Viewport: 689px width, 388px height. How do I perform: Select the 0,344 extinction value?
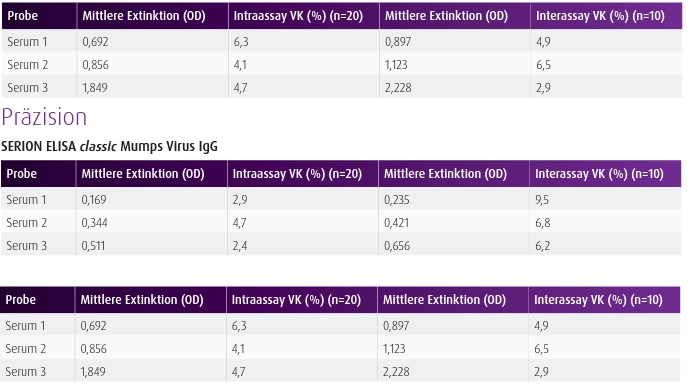(x=94, y=223)
